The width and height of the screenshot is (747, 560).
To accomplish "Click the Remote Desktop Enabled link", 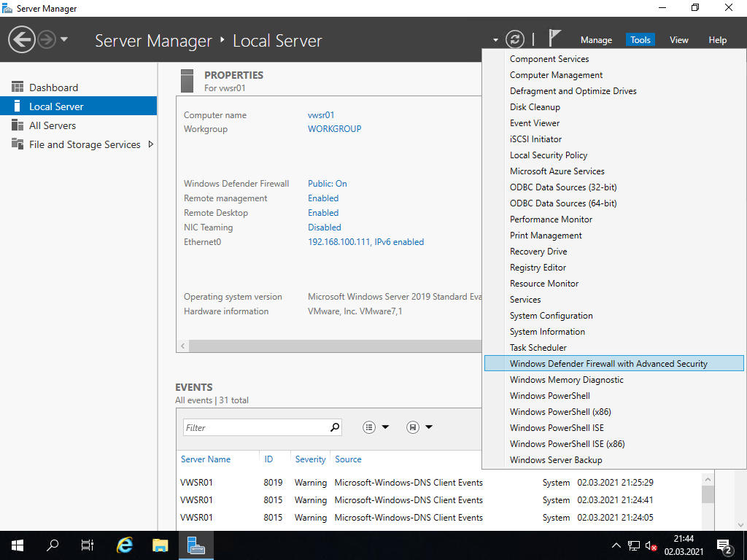I will pos(323,213).
